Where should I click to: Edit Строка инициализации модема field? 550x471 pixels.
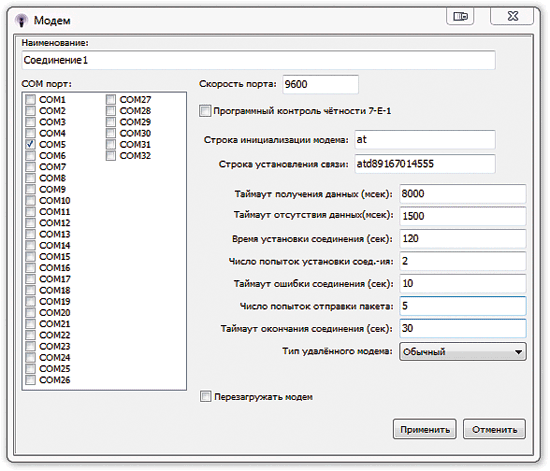pyautogui.click(x=425, y=140)
